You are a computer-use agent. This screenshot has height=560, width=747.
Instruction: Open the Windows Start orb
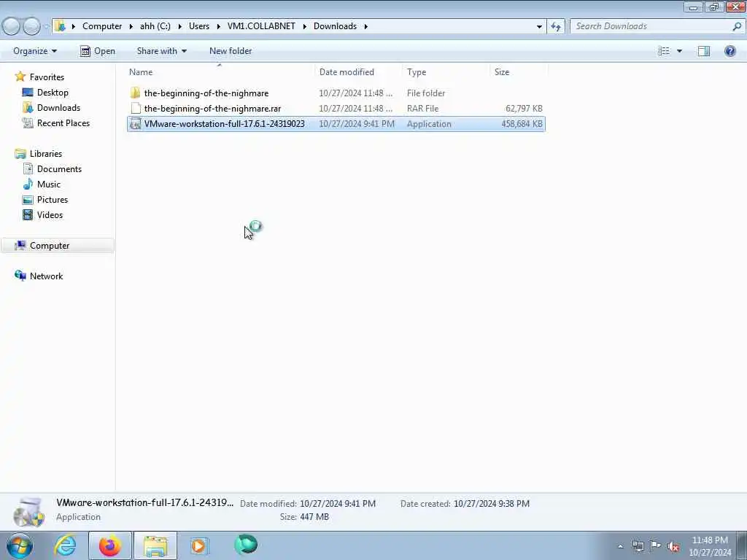(x=19, y=545)
